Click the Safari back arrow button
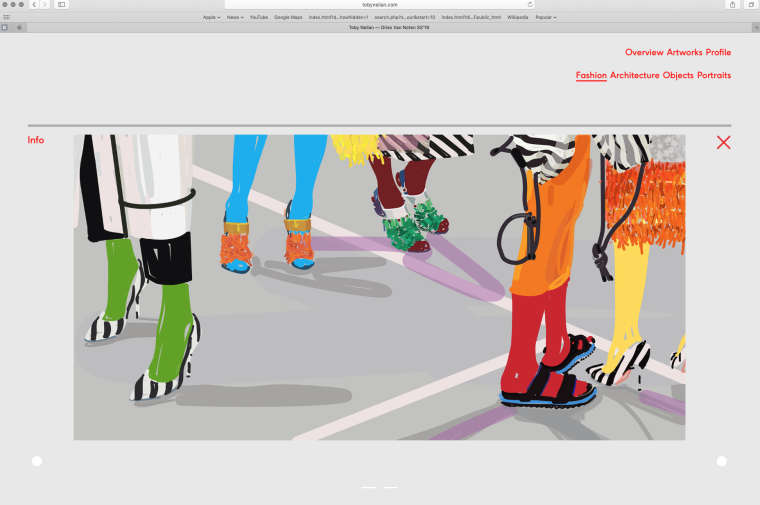Viewport: 760px width, 505px height. coord(34,5)
